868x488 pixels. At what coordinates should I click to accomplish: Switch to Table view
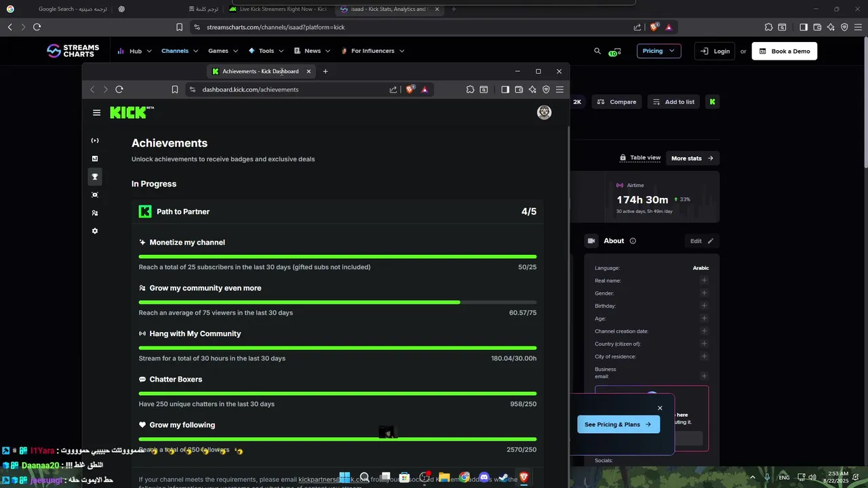[640, 158]
